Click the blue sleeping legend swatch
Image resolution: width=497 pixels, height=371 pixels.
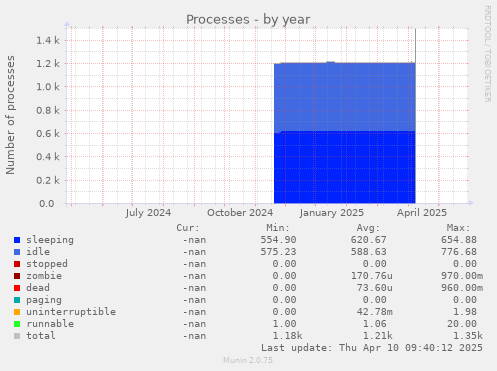click(x=17, y=240)
